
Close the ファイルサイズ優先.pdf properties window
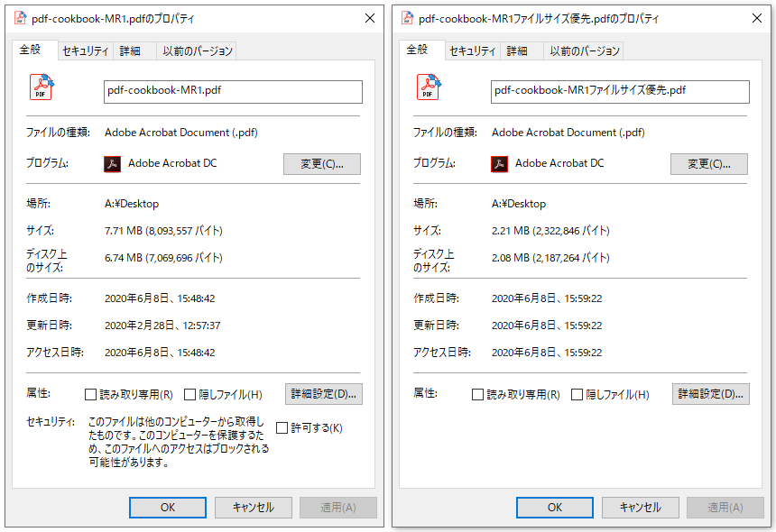point(757,18)
